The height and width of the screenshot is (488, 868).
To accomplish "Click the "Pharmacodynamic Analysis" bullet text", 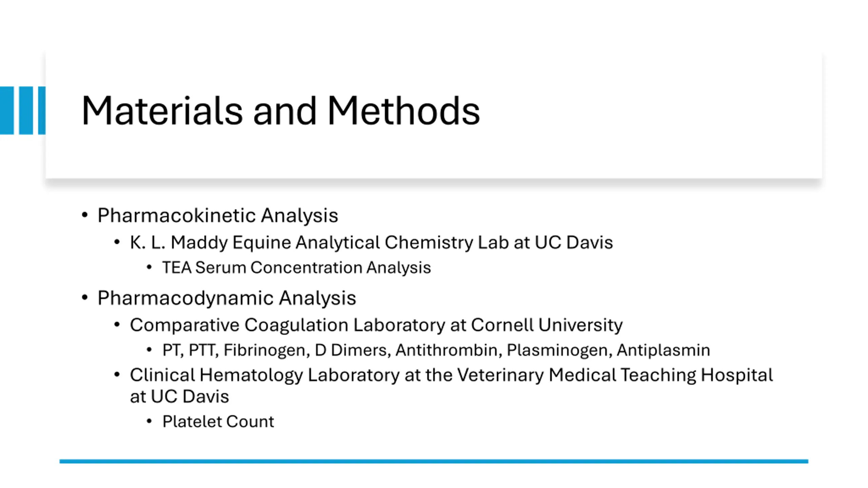I will tap(226, 298).
